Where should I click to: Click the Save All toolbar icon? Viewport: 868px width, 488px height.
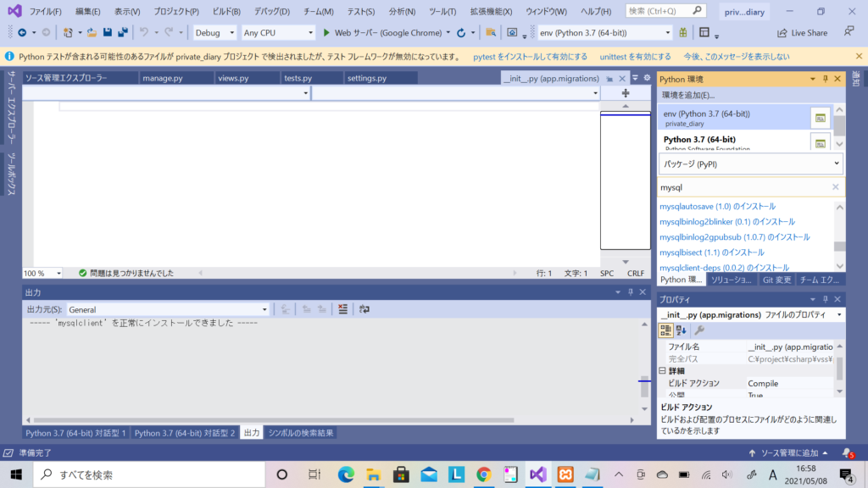122,33
